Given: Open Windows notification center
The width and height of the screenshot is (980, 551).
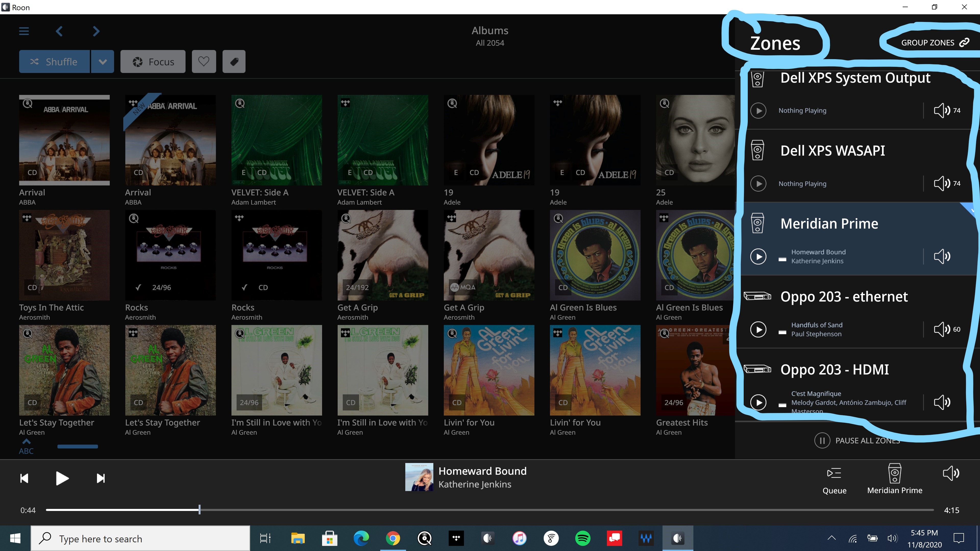Looking at the screenshot, I should coord(959,539).
